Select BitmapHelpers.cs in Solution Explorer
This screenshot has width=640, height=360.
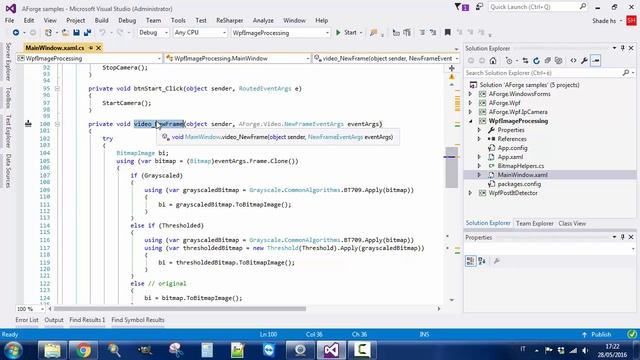point(520,166)
